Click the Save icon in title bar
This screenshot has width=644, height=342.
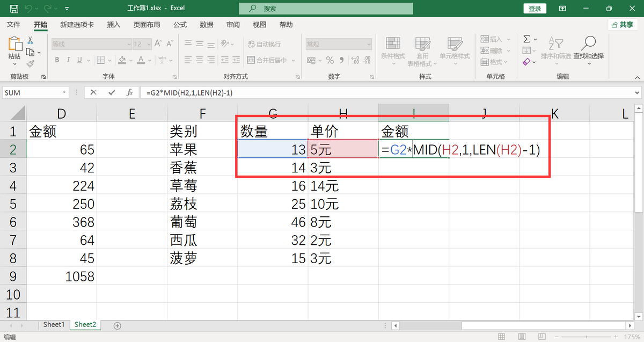click(x=14, y=9)
